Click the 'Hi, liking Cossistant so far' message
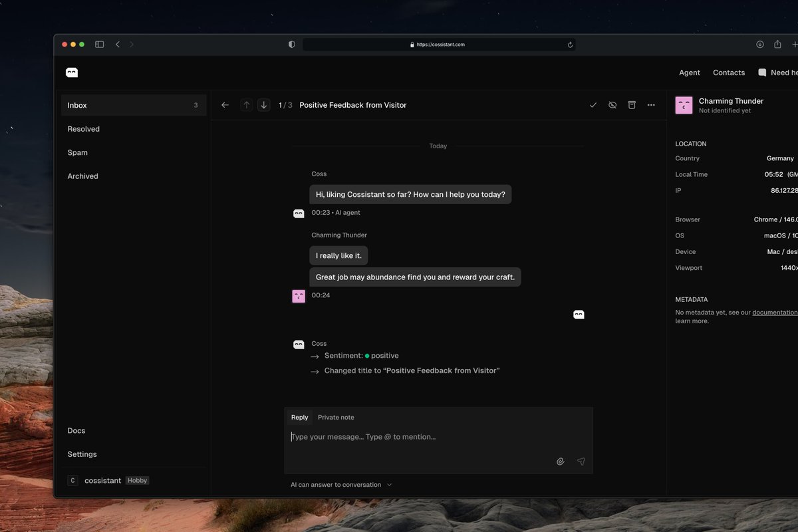This screenshot has height=532, width=798. (x=410, y=194)
